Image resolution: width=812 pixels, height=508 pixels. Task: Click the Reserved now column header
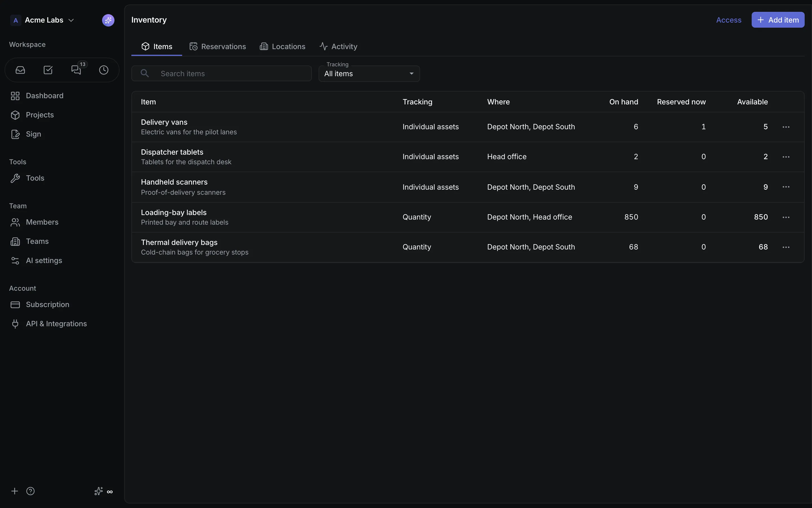pyautogui.click(x=681, y=102)
